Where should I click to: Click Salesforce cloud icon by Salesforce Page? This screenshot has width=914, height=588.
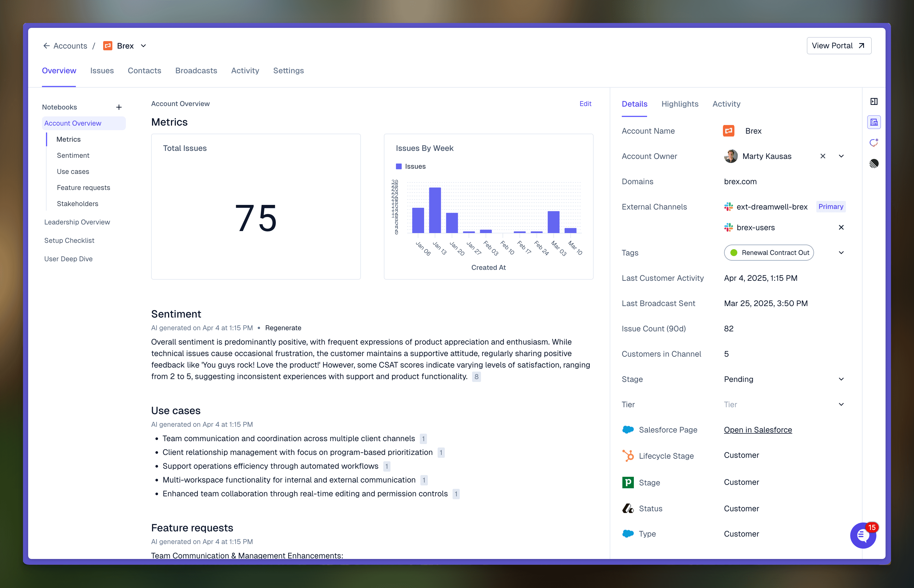coord(628,430)
